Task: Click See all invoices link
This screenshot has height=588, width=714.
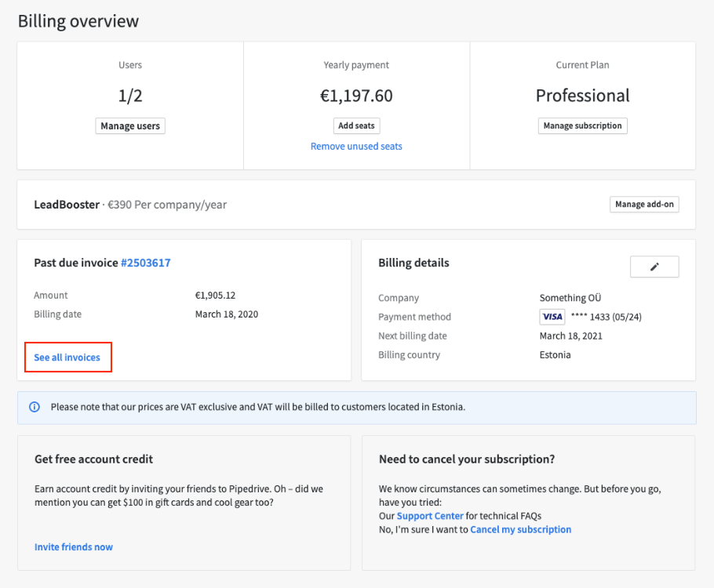Action: pos(67,358)
